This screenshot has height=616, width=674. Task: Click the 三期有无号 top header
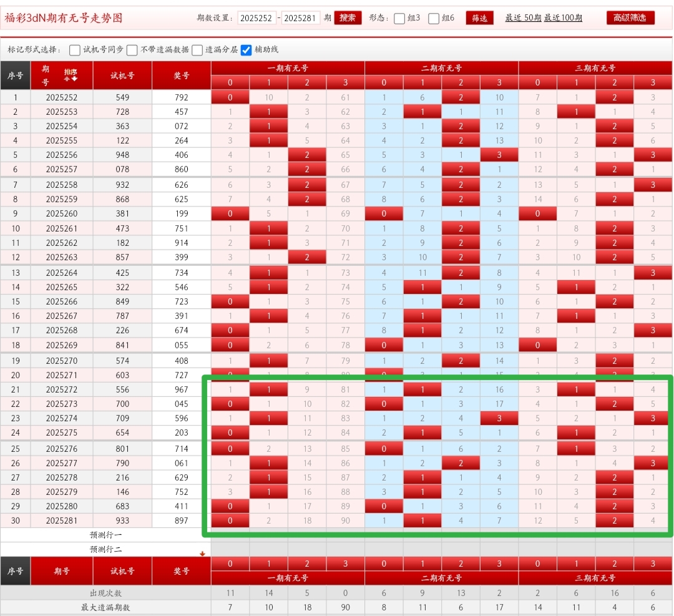pos(595,68)
